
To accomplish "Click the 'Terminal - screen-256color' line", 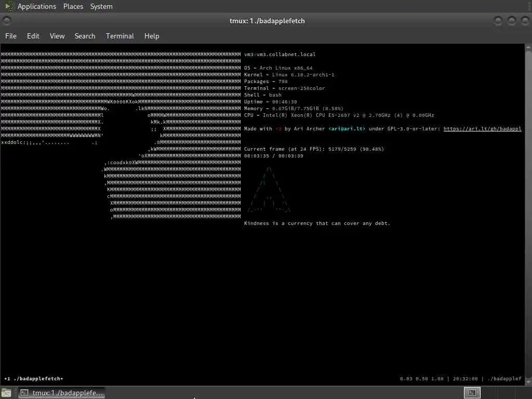I will 284,88.
